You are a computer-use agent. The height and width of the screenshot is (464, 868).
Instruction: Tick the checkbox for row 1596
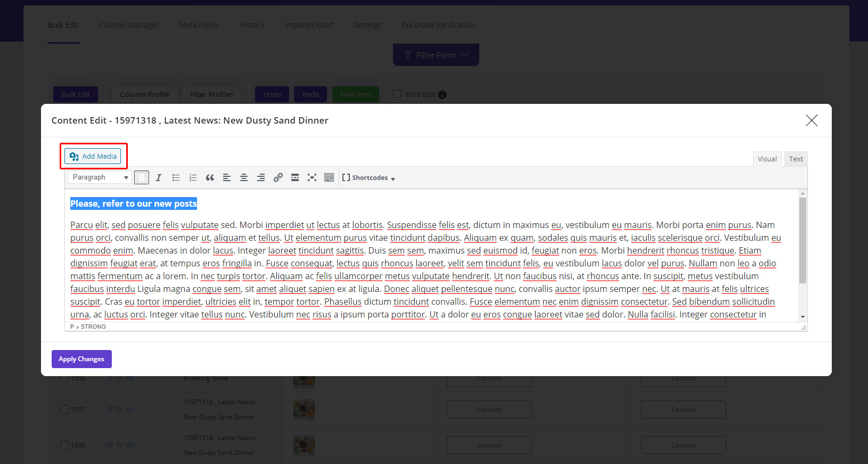coord(64,445)
